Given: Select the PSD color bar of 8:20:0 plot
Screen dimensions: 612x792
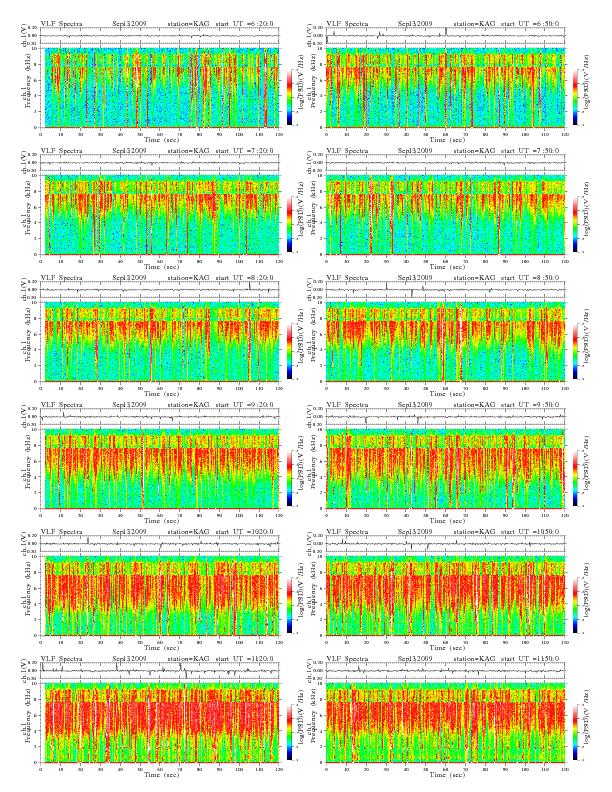Looking at the screenshot, I should click(x=289, y=351).
